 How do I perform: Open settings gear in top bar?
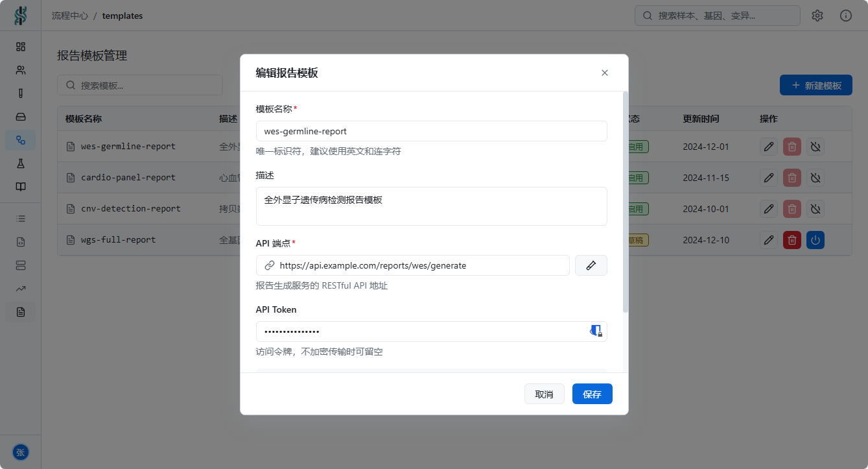pyautogui.click(x=817, y=16)
